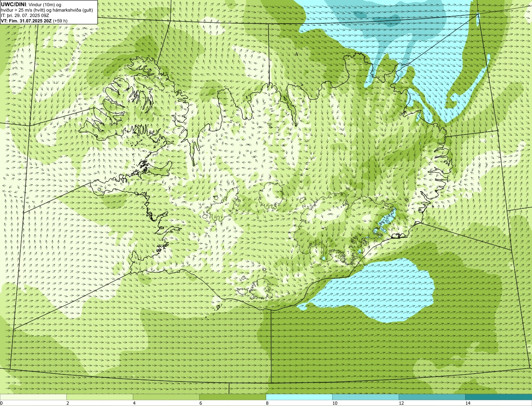Click the medium green 4–6 legend segment
The height and width of the screenshot is (406, 532).
[166, 397]
